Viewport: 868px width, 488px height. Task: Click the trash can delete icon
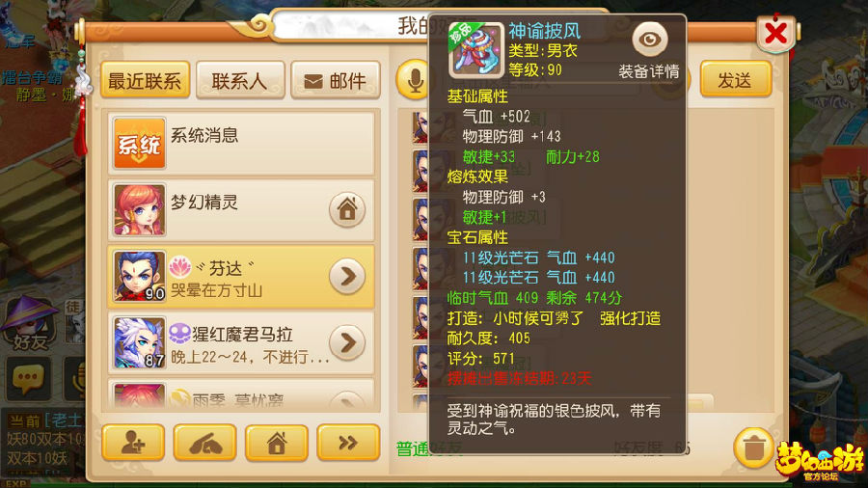(x=753, y=447)
